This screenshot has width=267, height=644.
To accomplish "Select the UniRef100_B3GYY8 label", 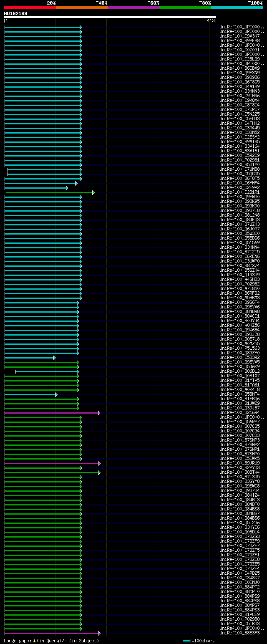I will coord(239,482).
